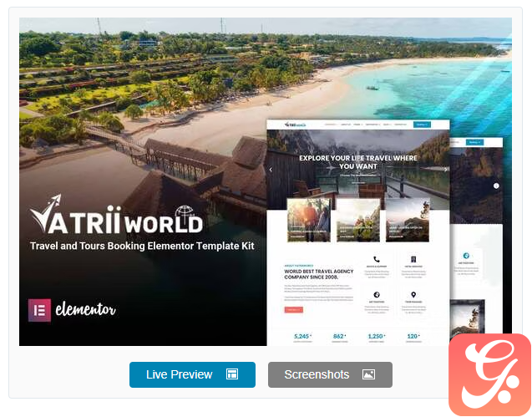Click the red button under About section
The image size is (532, 417).
pyautogui.click(x=293, y=310)
